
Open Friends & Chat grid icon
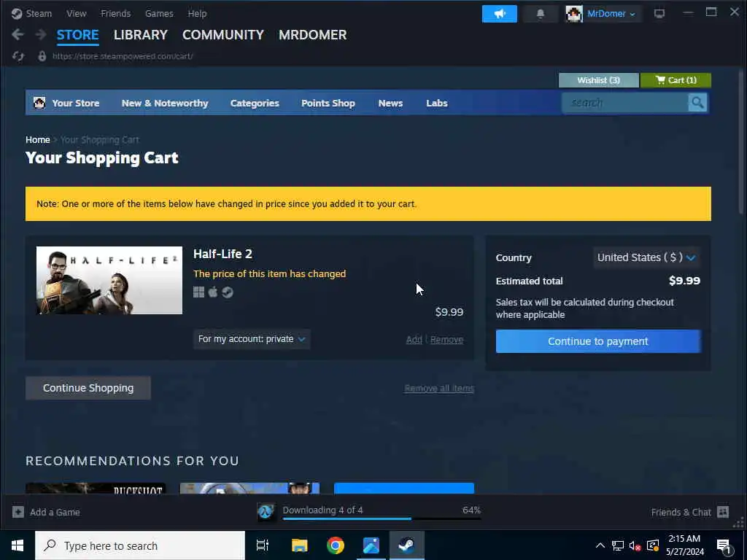pyautogui.click(x=723, y=512)
